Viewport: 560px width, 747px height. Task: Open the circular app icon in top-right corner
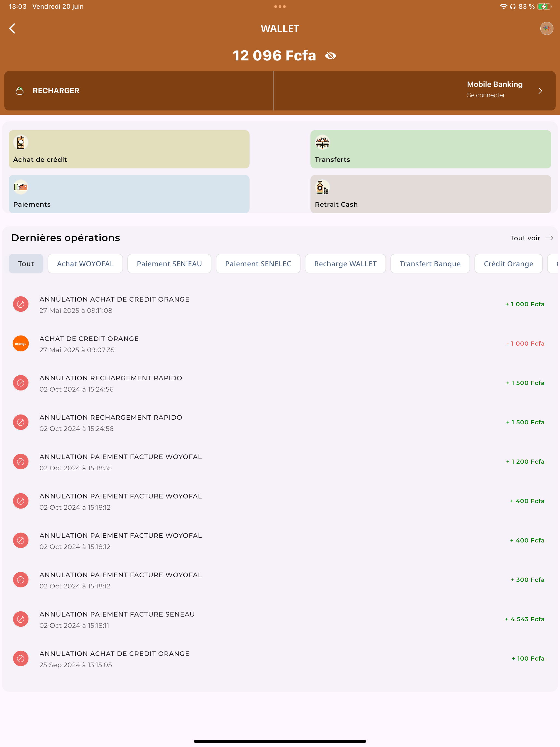tap(547, 28)
